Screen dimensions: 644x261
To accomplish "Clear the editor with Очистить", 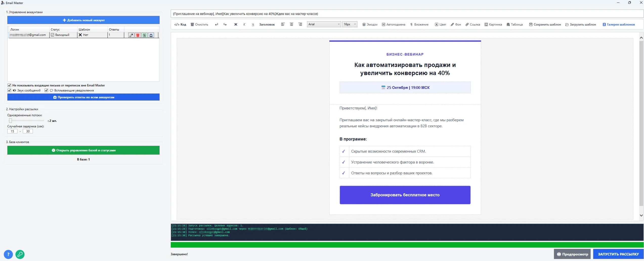I will coord(199,25).
